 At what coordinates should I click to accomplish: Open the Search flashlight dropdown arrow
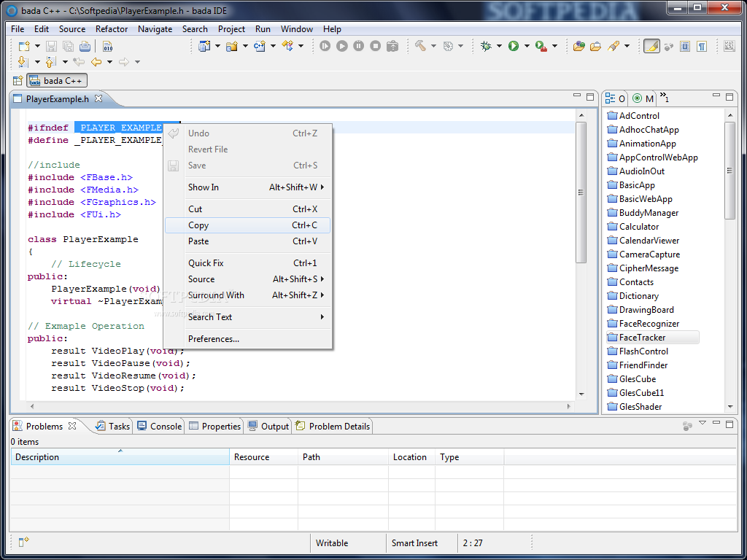pos(627,46)
